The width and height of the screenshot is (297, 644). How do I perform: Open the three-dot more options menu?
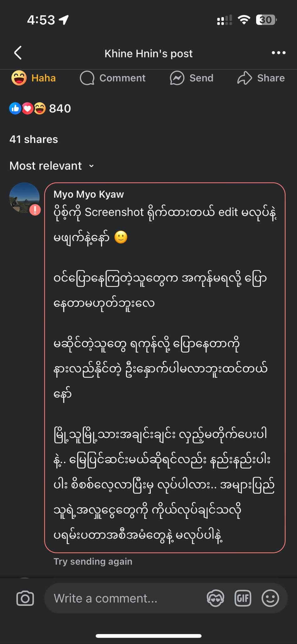pos(278,53)
